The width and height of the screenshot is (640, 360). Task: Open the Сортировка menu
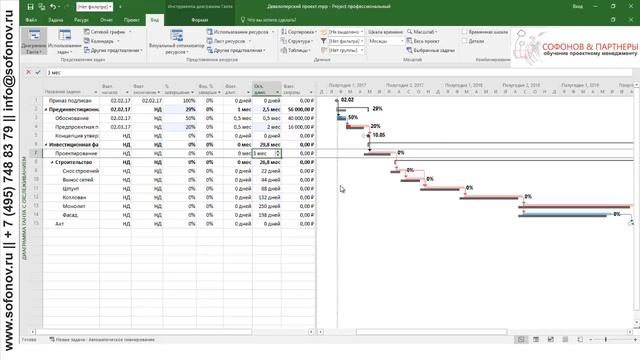pos(298,32)
